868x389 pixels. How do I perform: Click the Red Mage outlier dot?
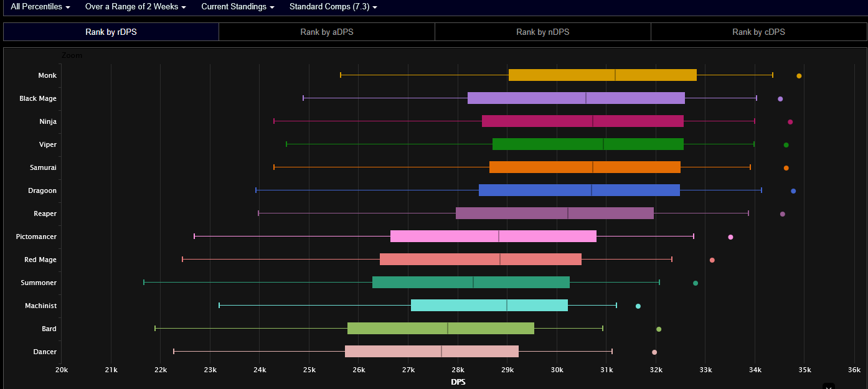click(x=712, y=260)
